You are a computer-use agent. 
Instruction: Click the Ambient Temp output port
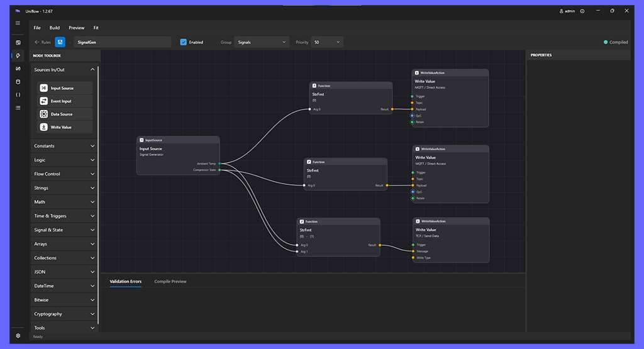219,163
